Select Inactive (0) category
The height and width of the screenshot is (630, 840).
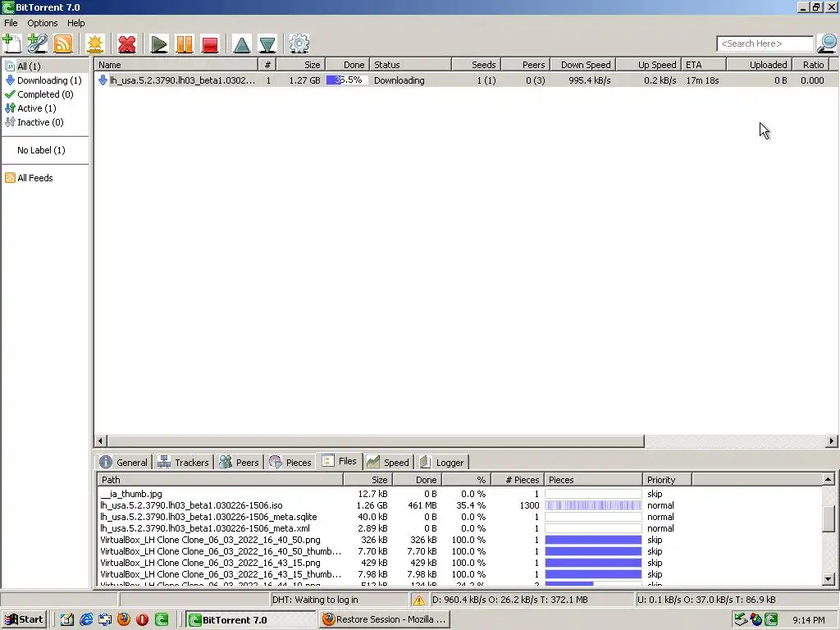pos(34,122)
